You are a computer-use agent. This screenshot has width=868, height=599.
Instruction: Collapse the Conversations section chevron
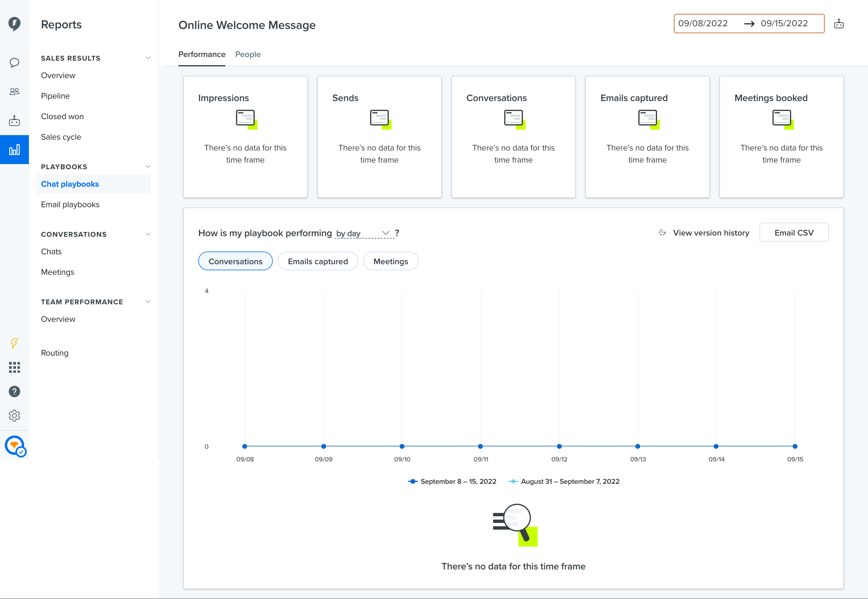(x=148, y=234)
